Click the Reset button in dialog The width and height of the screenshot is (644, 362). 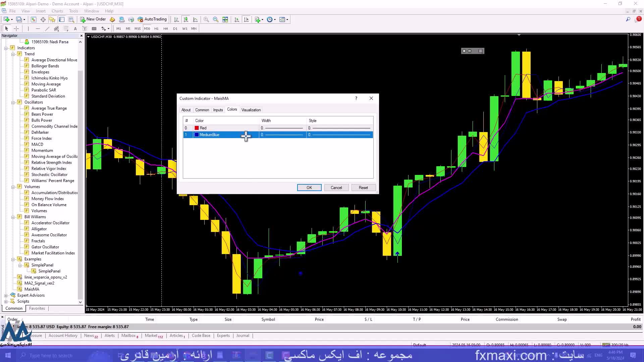[363, 188]
